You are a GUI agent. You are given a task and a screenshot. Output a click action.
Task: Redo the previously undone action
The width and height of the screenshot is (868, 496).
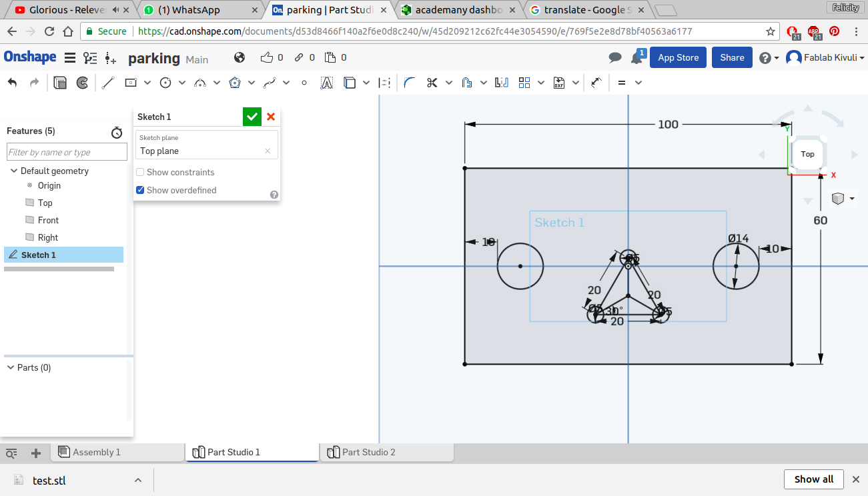[x=34, y=83]
